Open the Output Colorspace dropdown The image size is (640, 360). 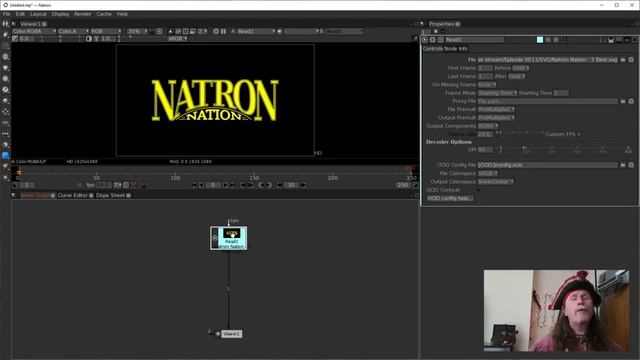point(496,181)
